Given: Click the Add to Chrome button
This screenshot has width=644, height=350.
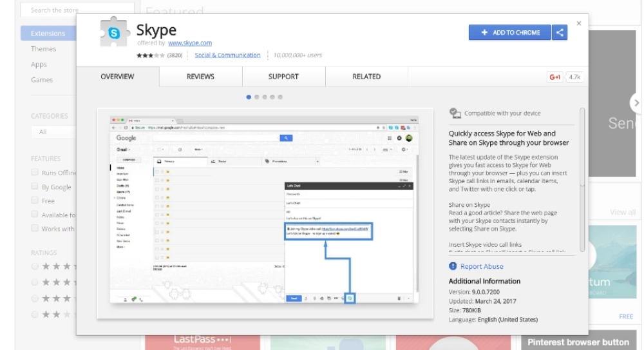Looking at the screenshot, I should coord(510,33).
